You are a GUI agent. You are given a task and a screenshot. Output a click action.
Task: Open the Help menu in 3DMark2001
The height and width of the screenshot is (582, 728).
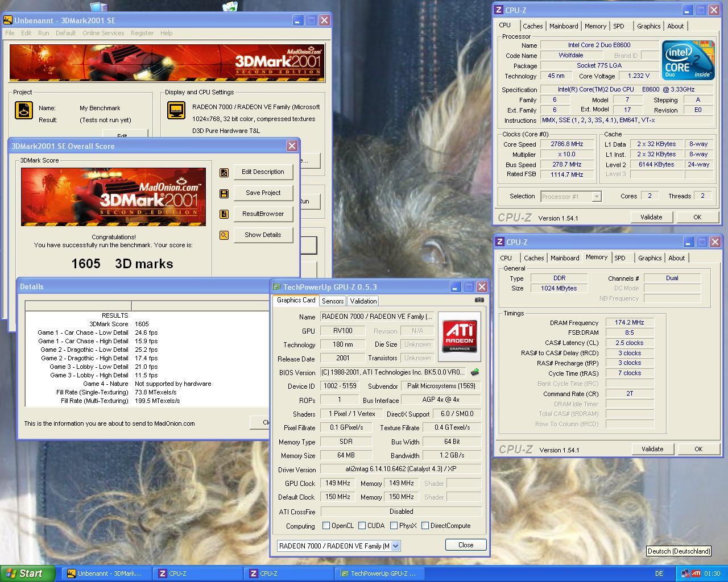click(x=166, y=33)
